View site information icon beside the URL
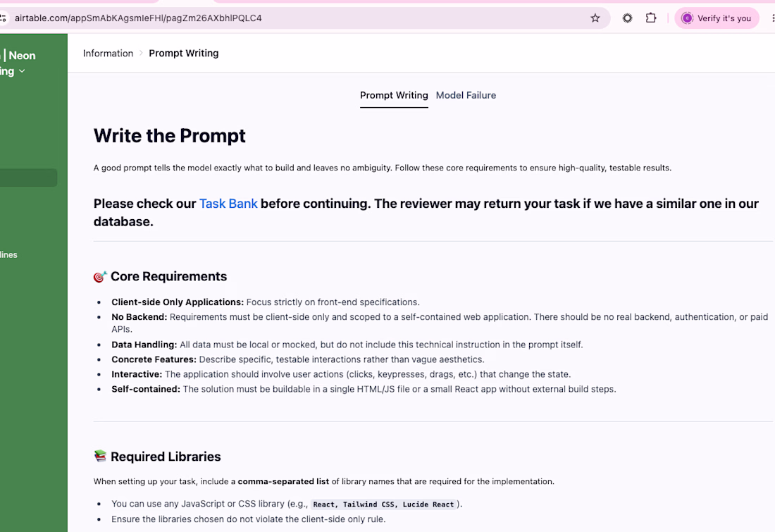 [3, 18]
